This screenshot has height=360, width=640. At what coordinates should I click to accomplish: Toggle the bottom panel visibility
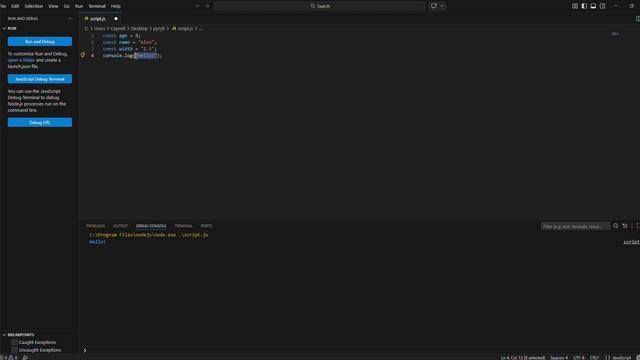(x=593, y=6)
